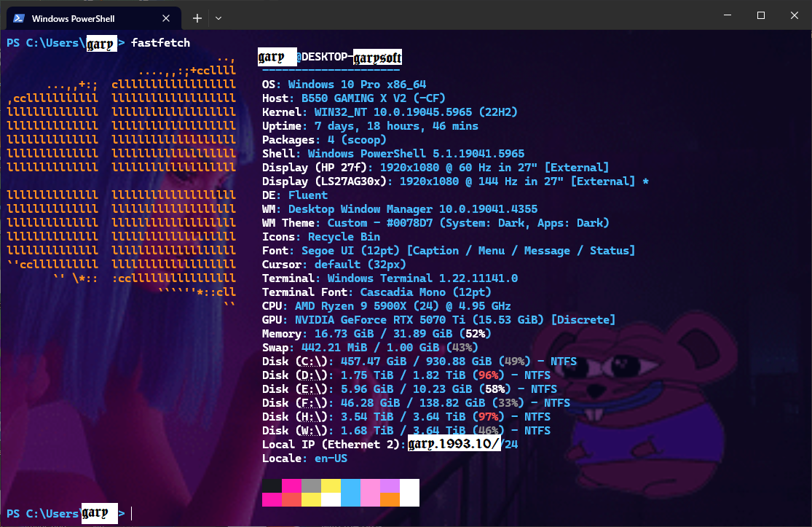
Task: Minimize the Windows Terminal window
Action: tap(728, 15)
